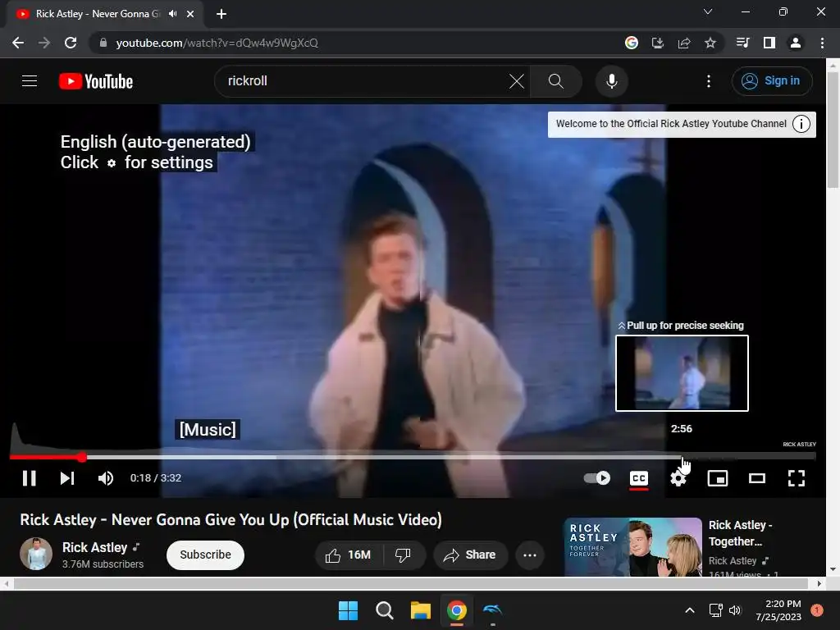Screen dimensions: 840x630
Task: Open the dolphin app on taskbar
Action: [x=493, y=610]
